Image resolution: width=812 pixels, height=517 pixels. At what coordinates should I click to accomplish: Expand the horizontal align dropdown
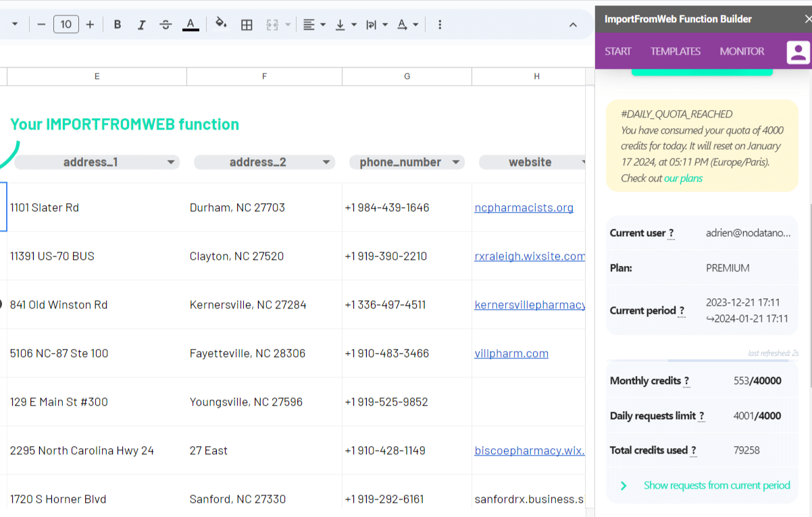click(314, 25)
